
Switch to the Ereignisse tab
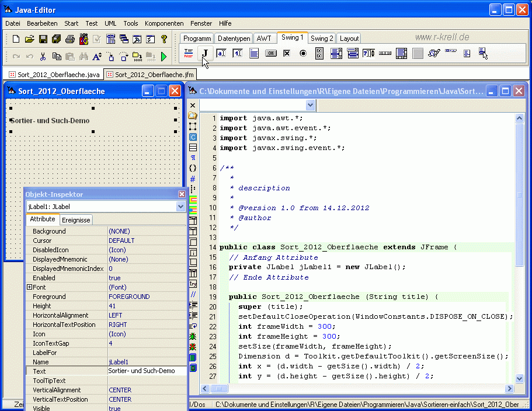[x=76, y=220]
